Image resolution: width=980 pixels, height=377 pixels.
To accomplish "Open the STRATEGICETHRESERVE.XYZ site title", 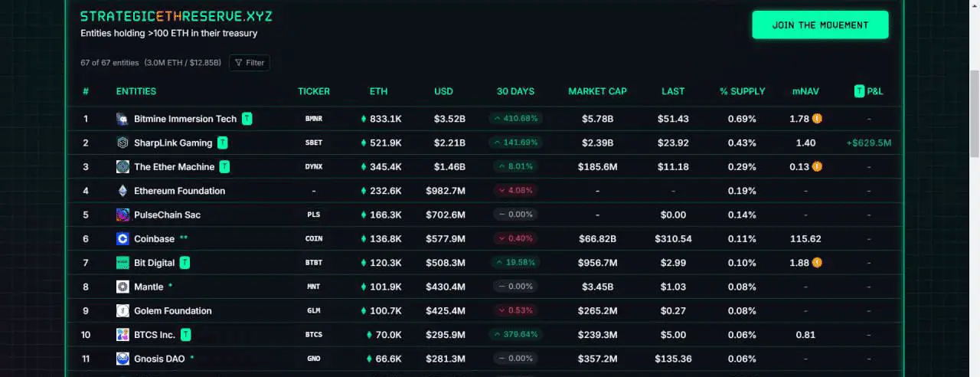I will click(x=176, y=16).
